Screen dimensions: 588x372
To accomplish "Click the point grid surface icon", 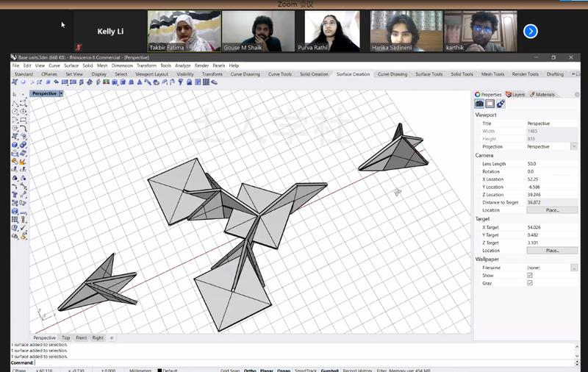I will pyautogui.click(x=206, y=82).
